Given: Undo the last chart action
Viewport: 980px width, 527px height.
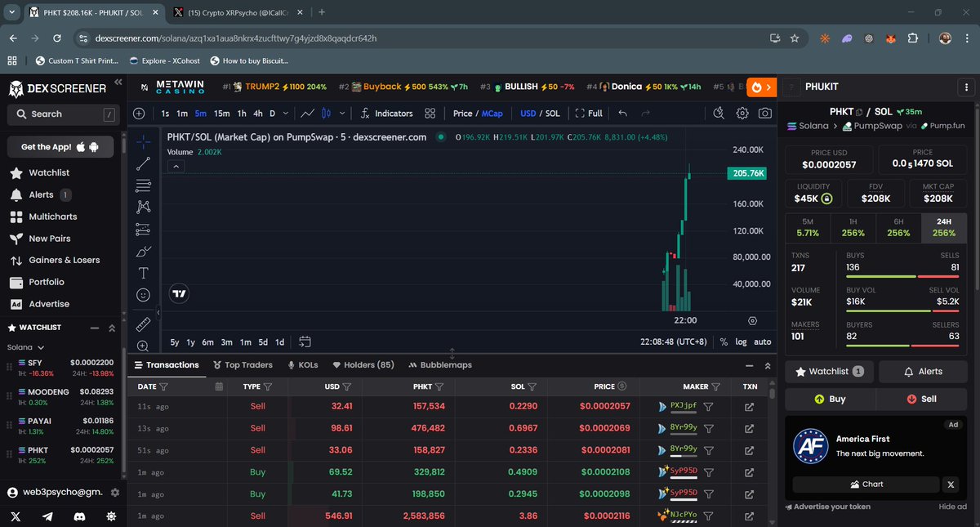Looking at the screenshot, I should [x=623, y=114].
